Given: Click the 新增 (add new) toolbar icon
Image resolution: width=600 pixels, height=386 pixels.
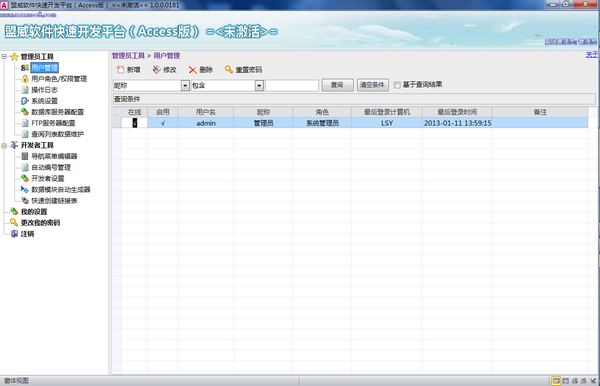Looking at the screenshot, I should coord(120,70).
